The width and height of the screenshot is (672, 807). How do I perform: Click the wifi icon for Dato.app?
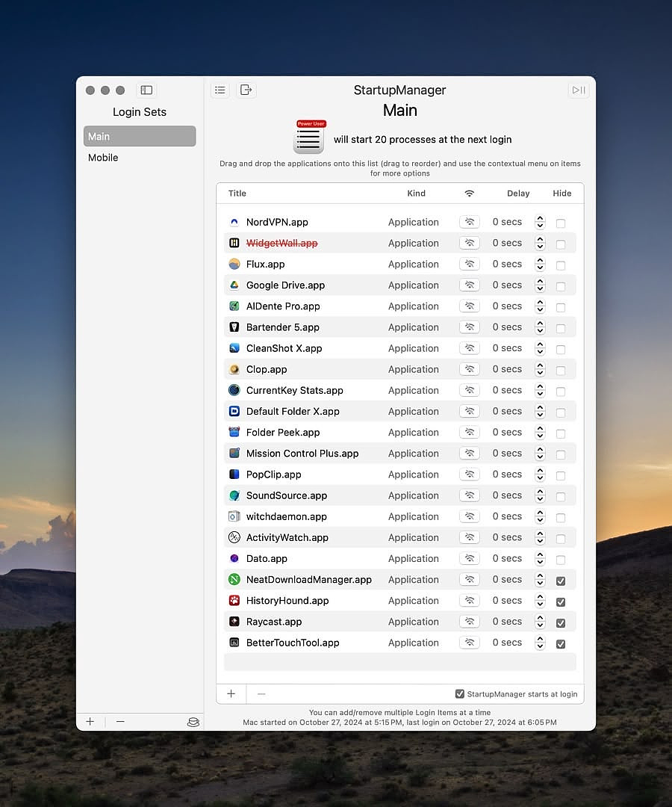click(x=469, y=558)
